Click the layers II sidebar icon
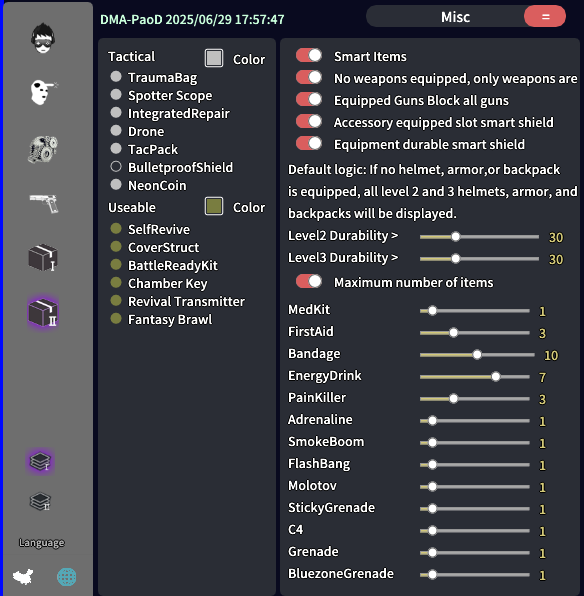This screenshot has width=584, height=596. pos(40,501)
